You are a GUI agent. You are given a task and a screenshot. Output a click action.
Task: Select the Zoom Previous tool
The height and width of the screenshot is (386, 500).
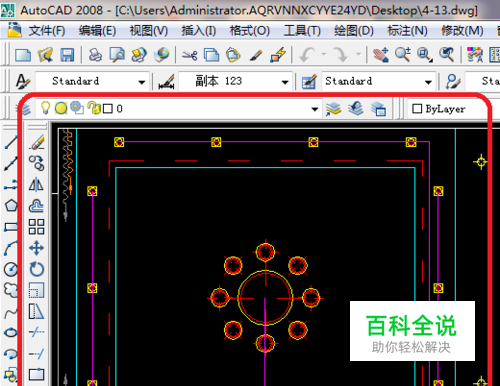click(447, 55)
